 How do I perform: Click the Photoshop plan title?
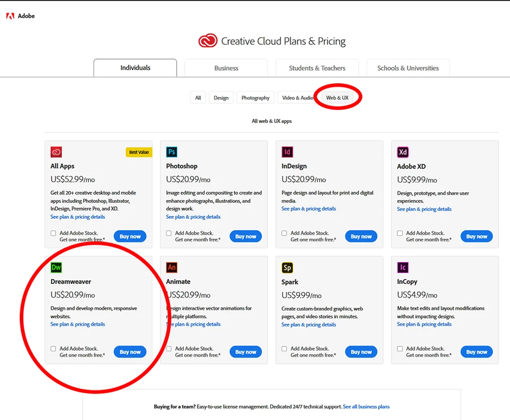[182, 166]
